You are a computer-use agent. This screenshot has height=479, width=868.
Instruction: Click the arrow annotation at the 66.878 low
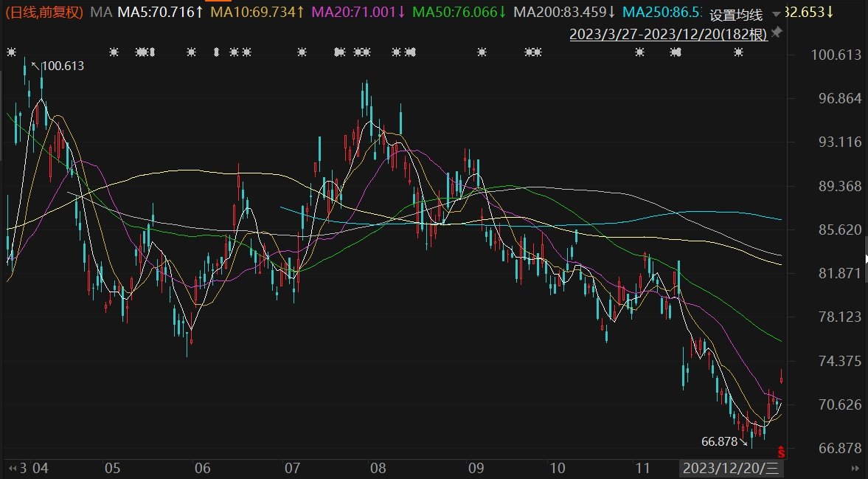tap(744, 443)
